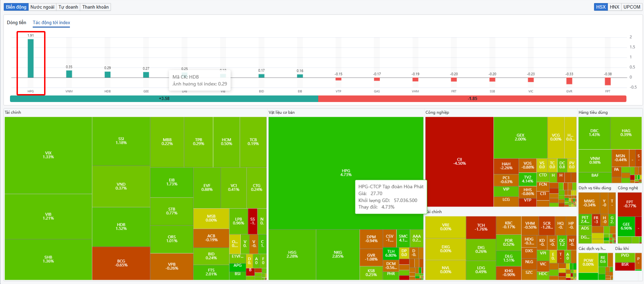This screenshot has height=284, width=644.
Task: Select the TCB 0.19% treemap cell
Action: (x=253, y=142)
